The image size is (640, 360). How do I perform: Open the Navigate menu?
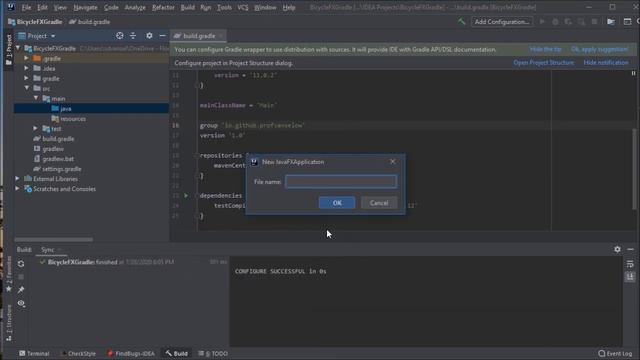[85, 7]
